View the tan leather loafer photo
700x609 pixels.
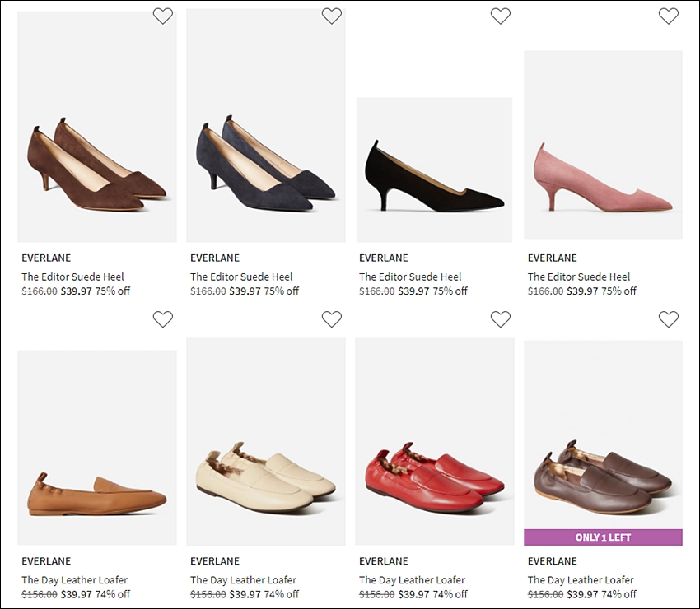pyautogui.click(x=97, y=448)
